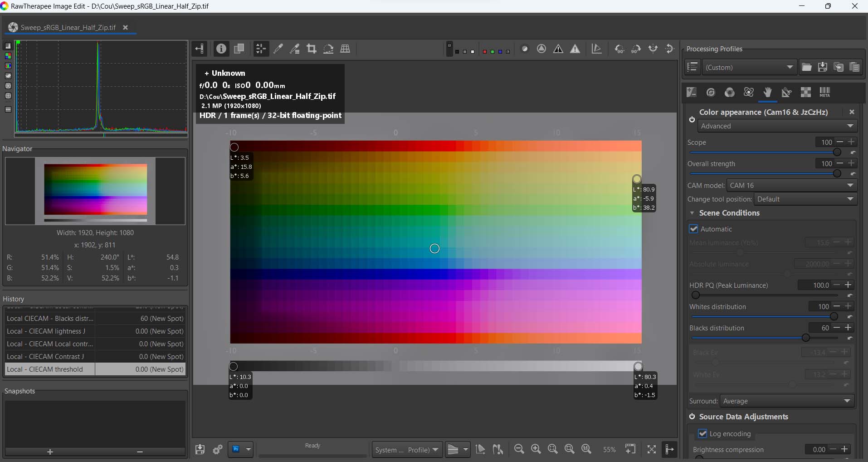Open the Perspective correction tool
The width and height of the screenshot is (868, 462).
pyautogui.click(x=346, y=49)
